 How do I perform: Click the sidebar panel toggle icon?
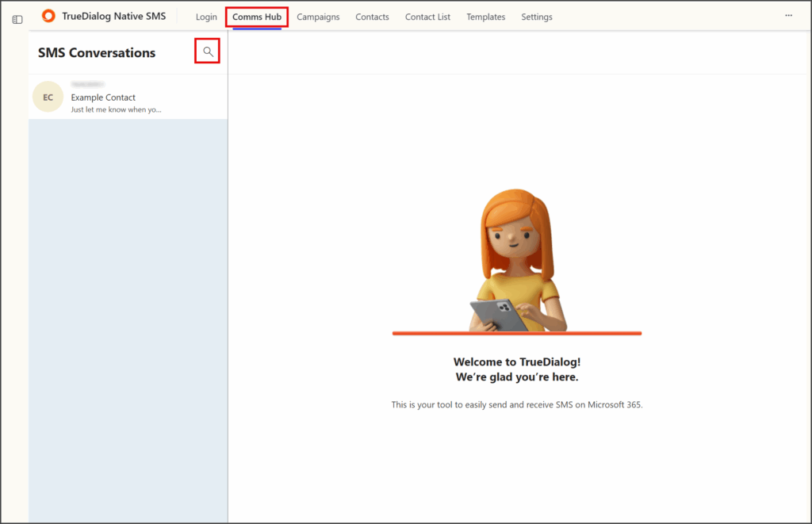click(x=17, y=20)
